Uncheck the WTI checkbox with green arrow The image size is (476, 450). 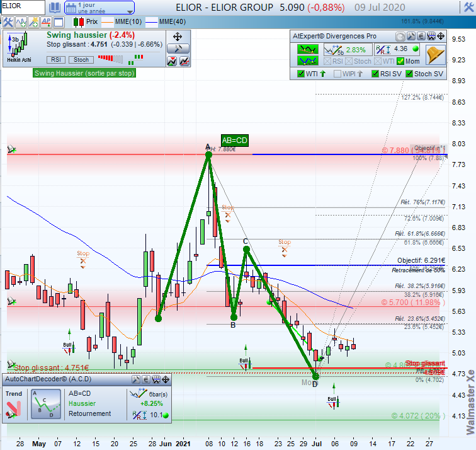(x=301, y=74)
